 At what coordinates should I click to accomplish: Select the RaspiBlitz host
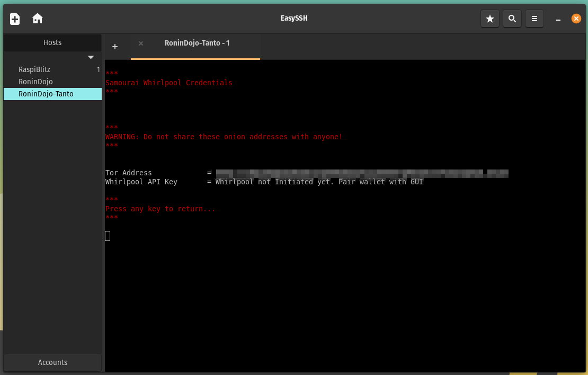[x=52, y=69]
